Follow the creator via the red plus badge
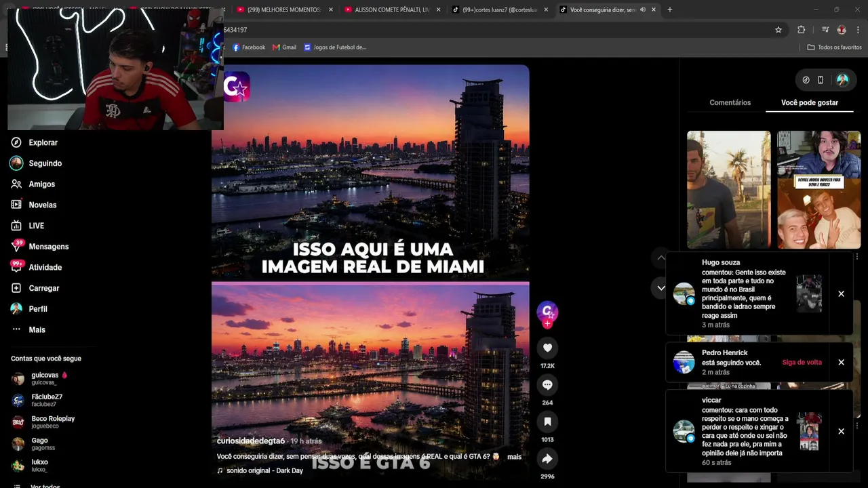The width and height of the screenshot is (868, 488). pyautogui.click(x=547, y=324)
